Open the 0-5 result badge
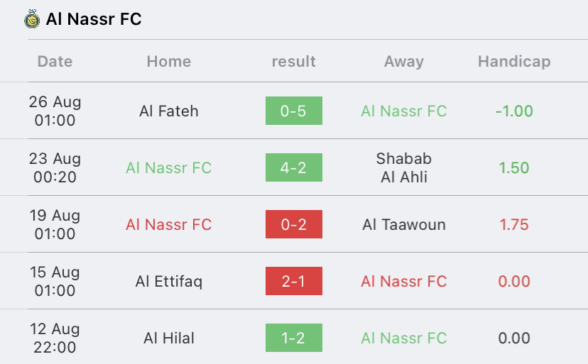The height and width of the screenshot is (364, 588). tap(293, 111)
